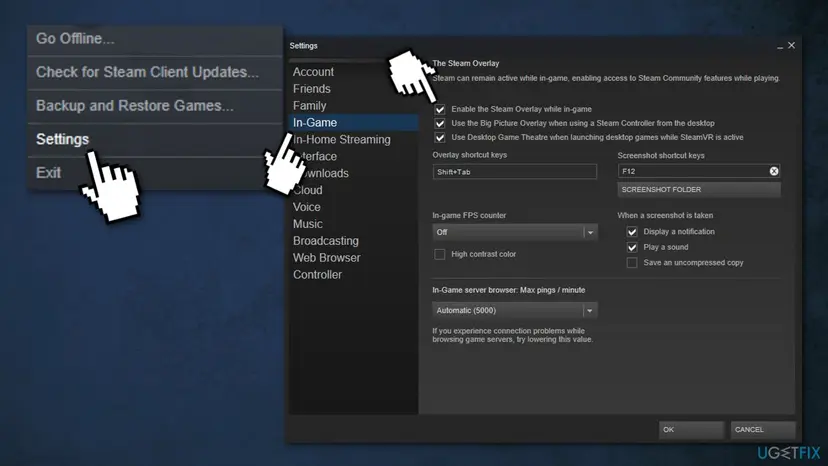828x466 pixels.
Task: Clear the F12 screenshot shortcut key
Action: pyautogui.click(x=774, y=171)
